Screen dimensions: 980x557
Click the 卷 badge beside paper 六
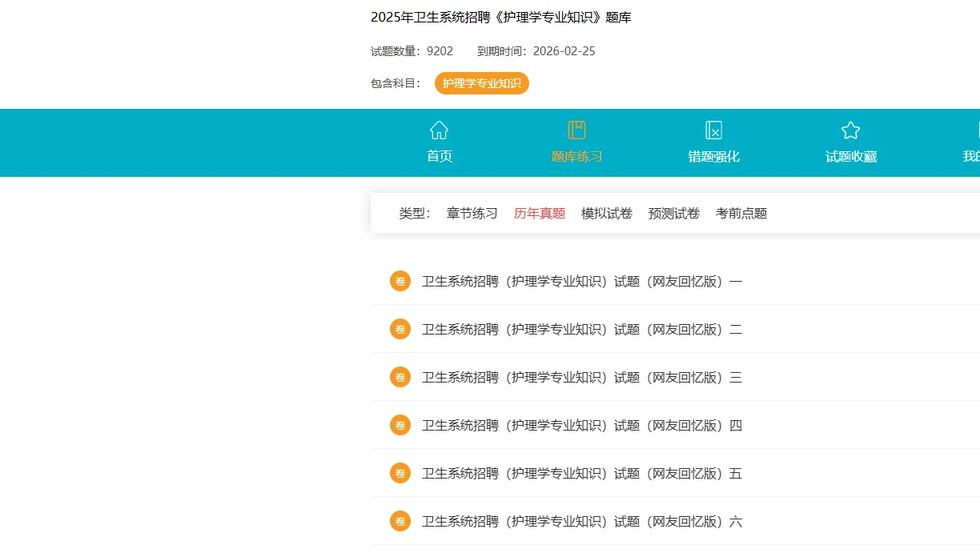(400, 521)
